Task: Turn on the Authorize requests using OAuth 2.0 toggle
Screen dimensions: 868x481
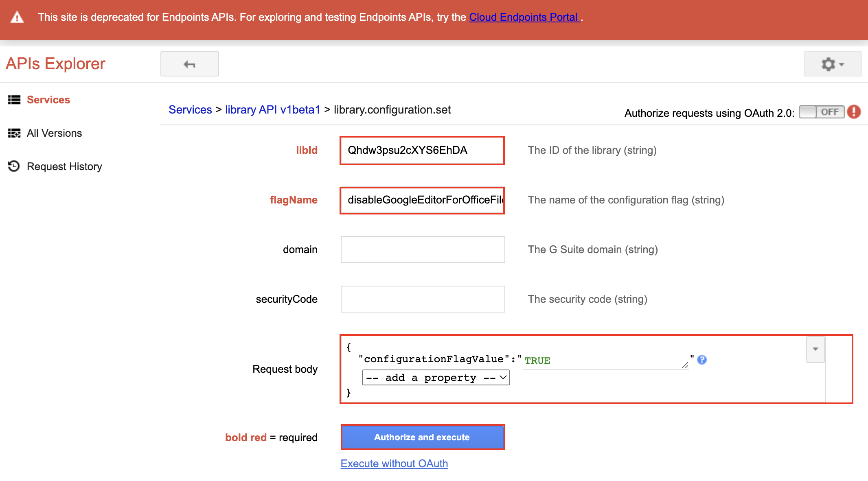Action: pyautogui.click(x=822, y=112)
